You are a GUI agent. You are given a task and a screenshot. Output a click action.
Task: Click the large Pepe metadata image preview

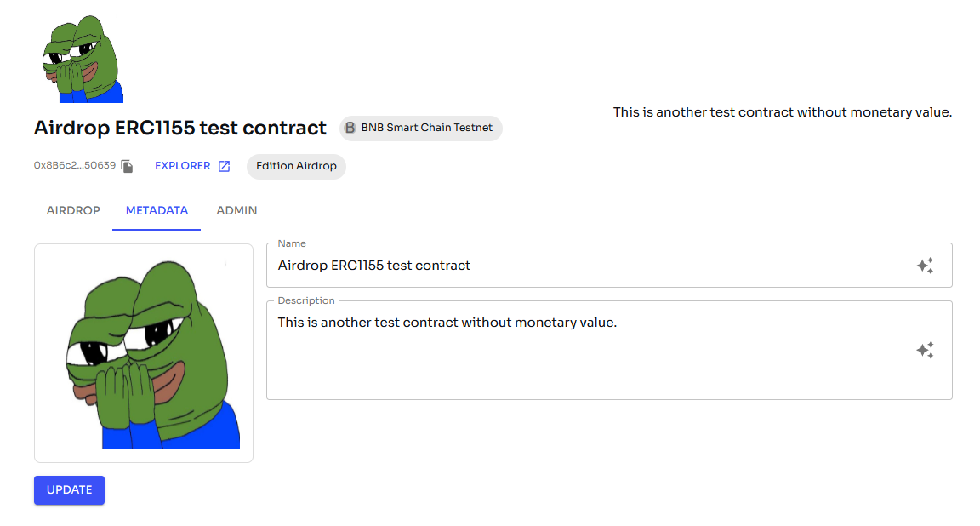144,353
